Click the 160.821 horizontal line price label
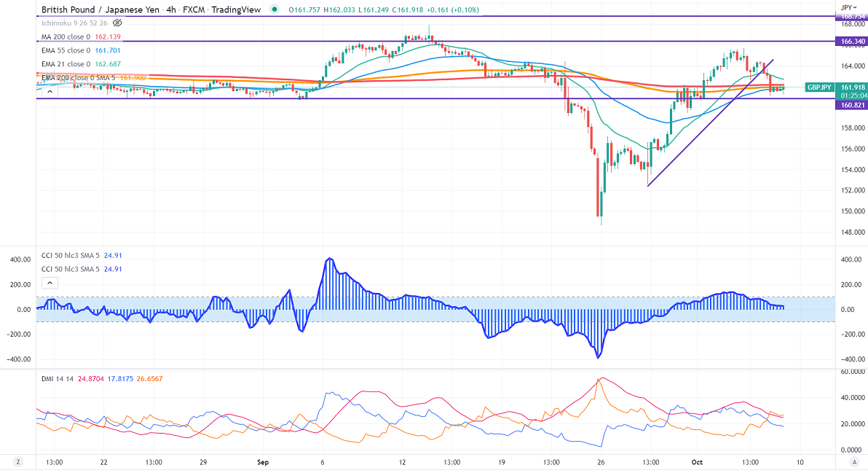Viewport: 868px width, 473px height. [x=853, y=105]
